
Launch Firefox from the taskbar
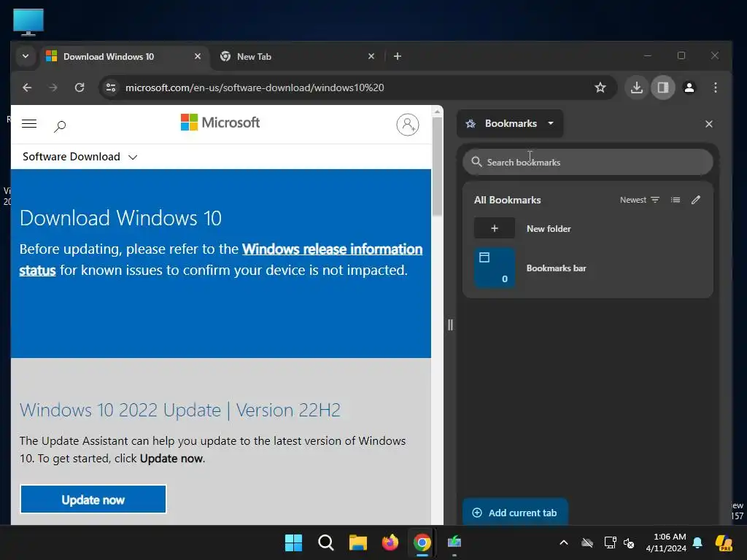point(390,542)
